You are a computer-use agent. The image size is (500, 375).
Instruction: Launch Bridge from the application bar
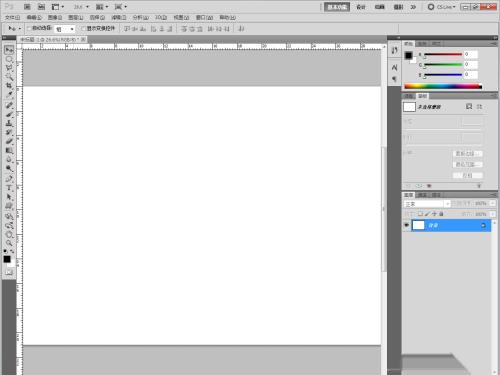pyautogui.click(x=27, y=7)
